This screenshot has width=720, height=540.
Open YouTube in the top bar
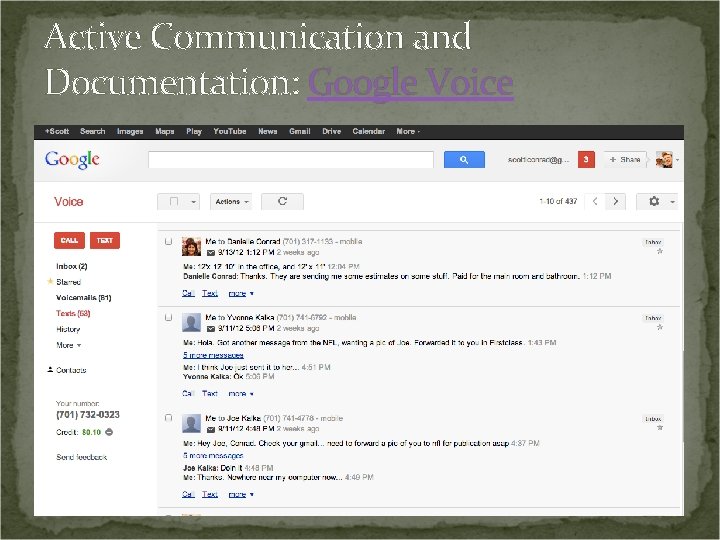230,131
